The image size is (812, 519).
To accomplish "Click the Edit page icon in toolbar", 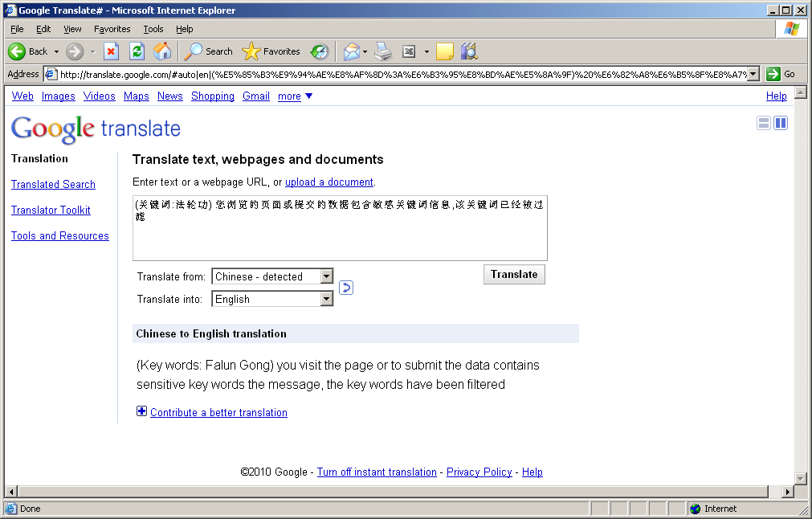I will (x=409, y=51).
